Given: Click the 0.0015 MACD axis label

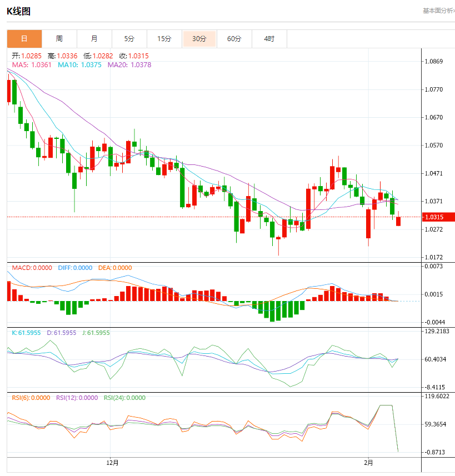Looking at the screenshot, I should 434,294.
